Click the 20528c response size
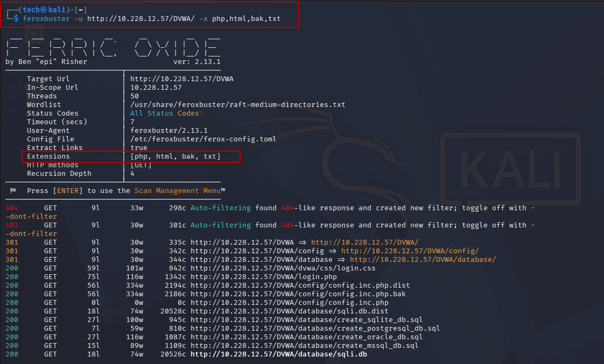The width and height of the screenshot is (604, 364). coord(173,311)
